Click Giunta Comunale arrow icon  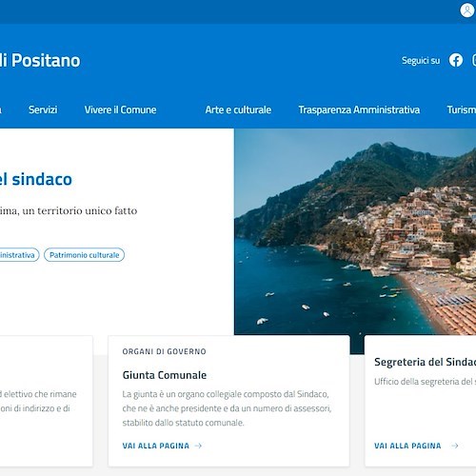click(x=198, y=446)
